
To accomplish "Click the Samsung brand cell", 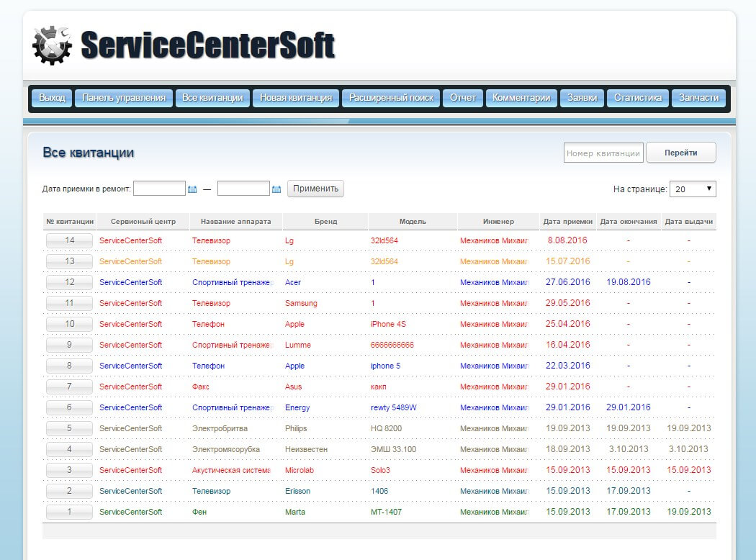I will click(301, 303).
